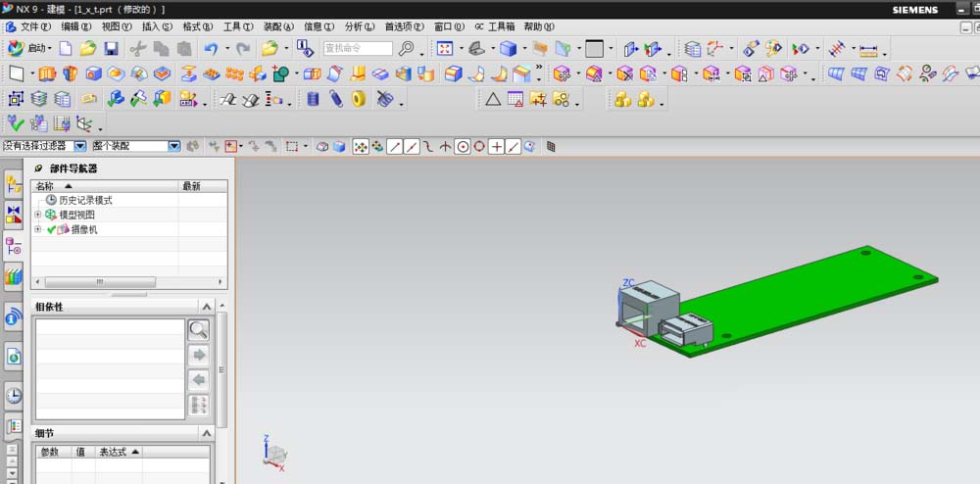The image size is (980, 484).
Task: Sort by the 表达式 column header
Action: pyautogui.click(x=119, y=452)
